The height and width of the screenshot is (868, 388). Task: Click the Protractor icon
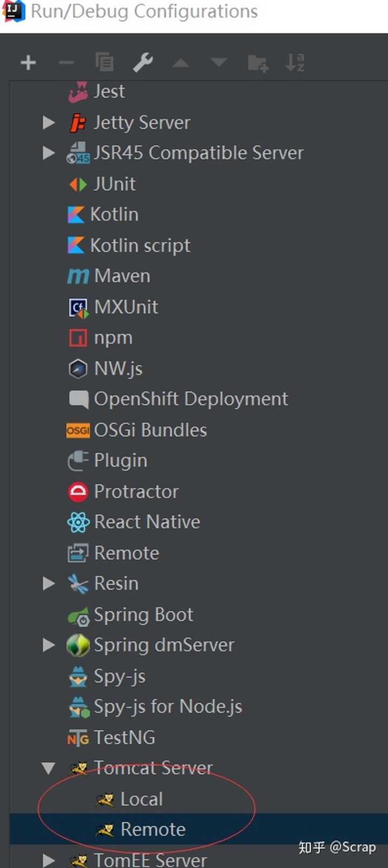pyautogui.click(x=78, y=492)
